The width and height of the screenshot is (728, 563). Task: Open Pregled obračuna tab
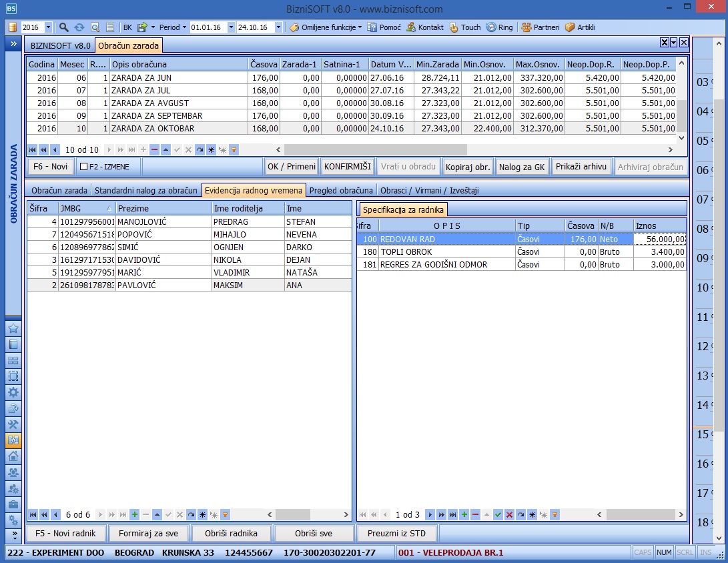tap(341, 190)
